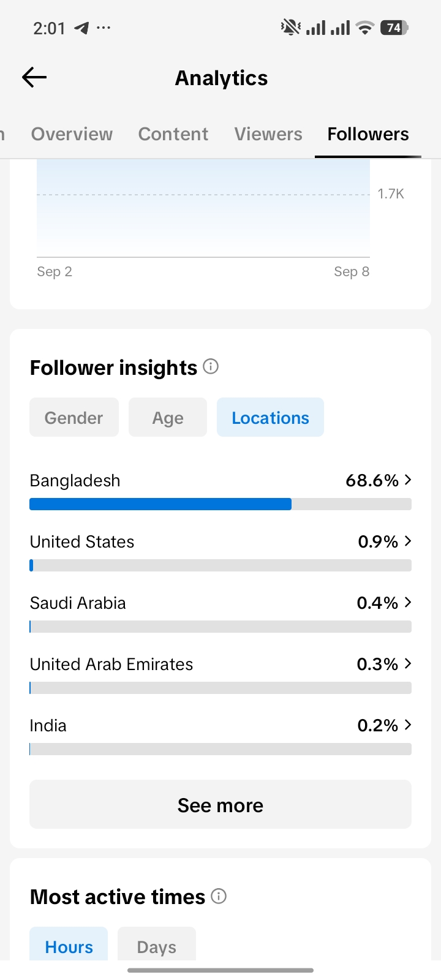
Task: Tap the Telegram status bar icon
Action: point(81,28)
